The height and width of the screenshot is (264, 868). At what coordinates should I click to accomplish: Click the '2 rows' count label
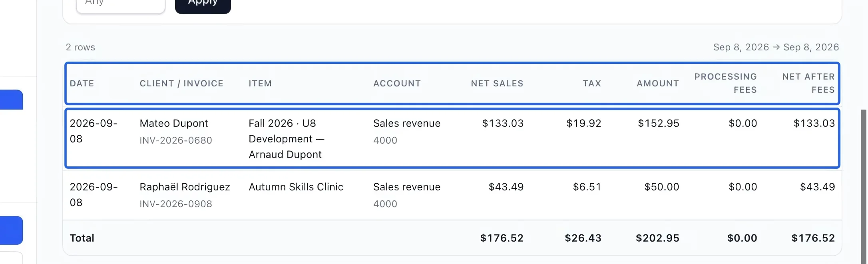(x=80, y=47)
